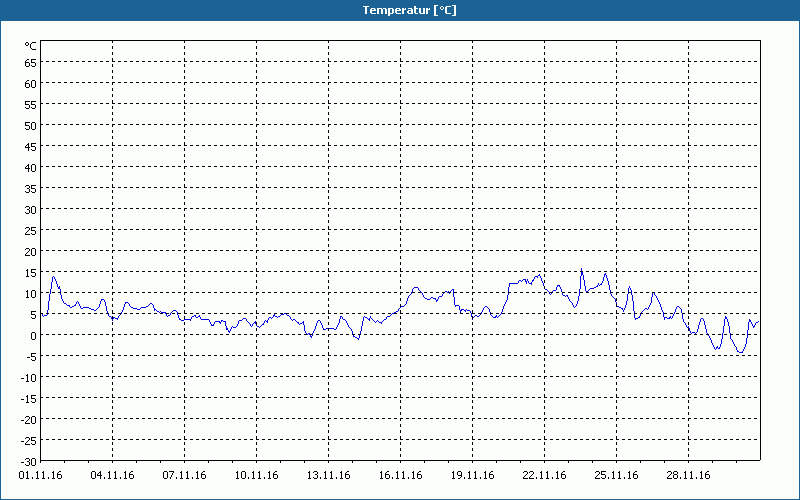Click the 04.11.16 date label
The image size is (800, 500).
(112, 476)
